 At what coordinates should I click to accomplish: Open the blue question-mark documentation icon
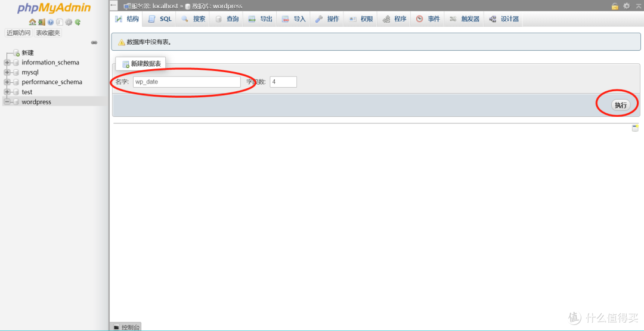(51, 22)
